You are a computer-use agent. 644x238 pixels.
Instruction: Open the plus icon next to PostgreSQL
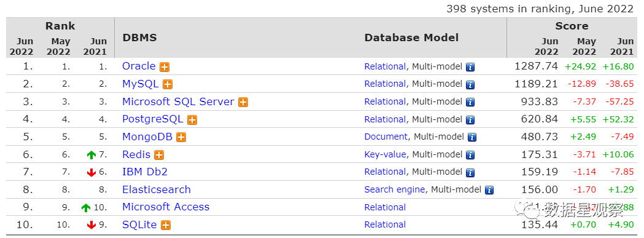pyautogui.click(x=192, y=120)
